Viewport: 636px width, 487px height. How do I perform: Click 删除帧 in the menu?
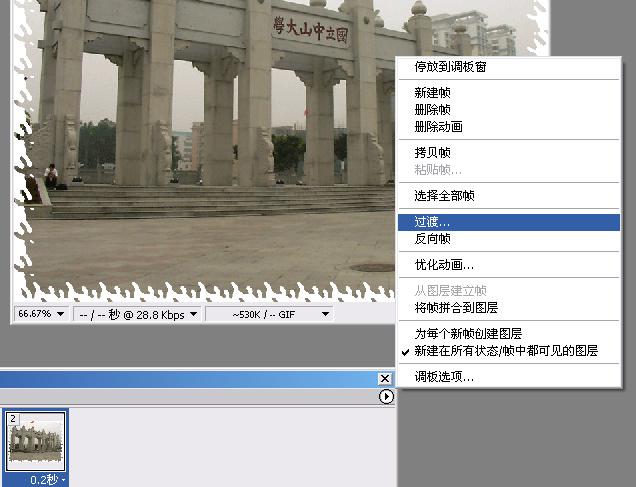point(509,110)
